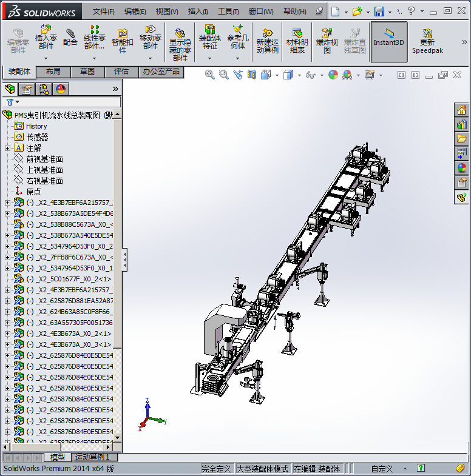Click the Exploded View (爆炸视图) tool

pyautogui.click(x=327, y=41)
